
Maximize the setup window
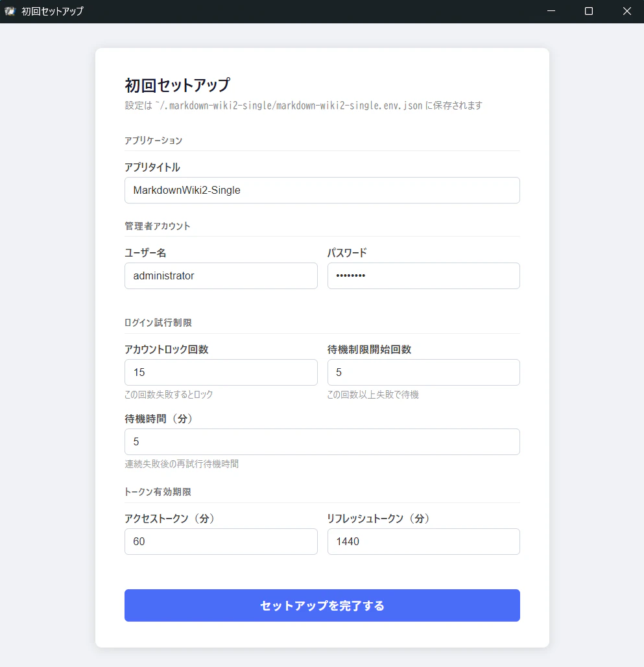pos(589,11)
